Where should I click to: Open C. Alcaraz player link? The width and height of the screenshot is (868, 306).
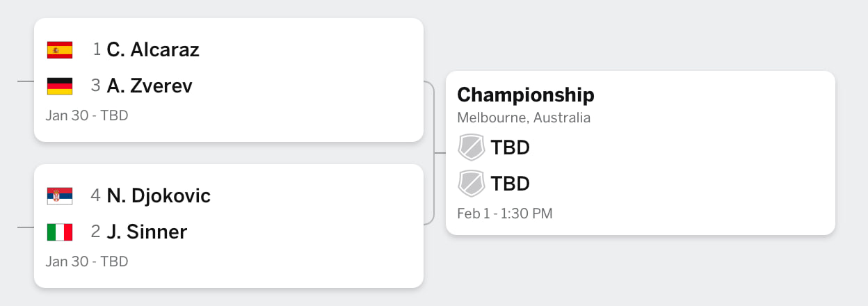point(153,50)
